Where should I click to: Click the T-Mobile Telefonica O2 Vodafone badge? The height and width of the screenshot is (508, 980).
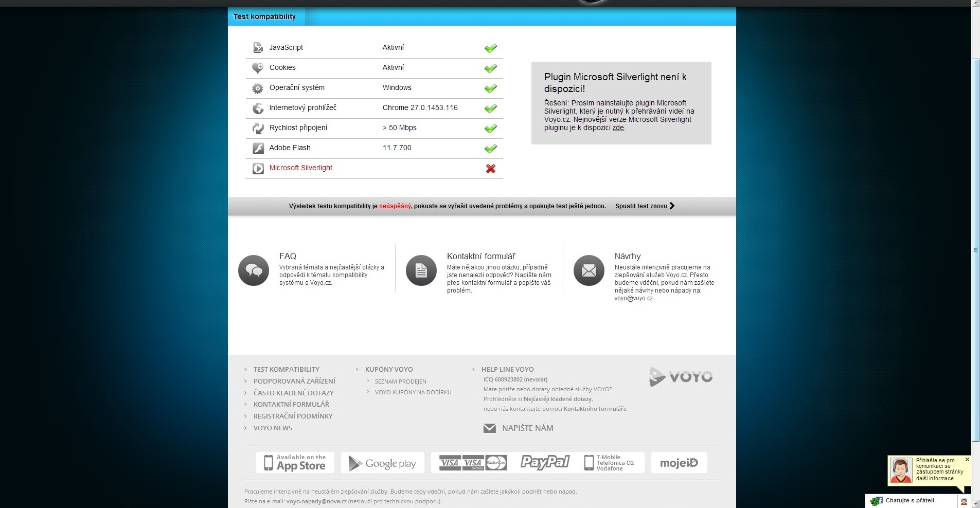click(609, 462)
